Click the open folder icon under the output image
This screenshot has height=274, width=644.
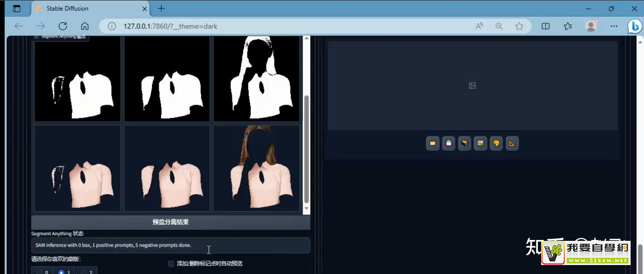pos(432,143)
